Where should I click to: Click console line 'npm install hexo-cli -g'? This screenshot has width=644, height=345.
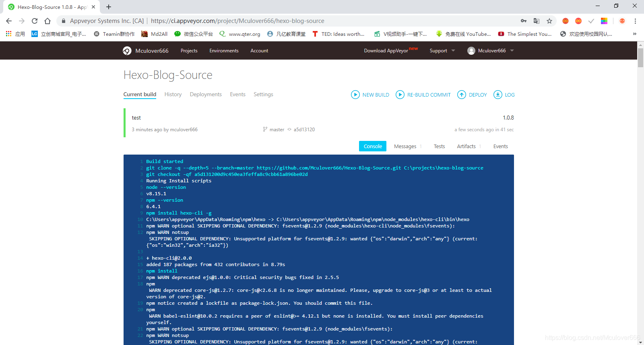click(x=179, y=213)
